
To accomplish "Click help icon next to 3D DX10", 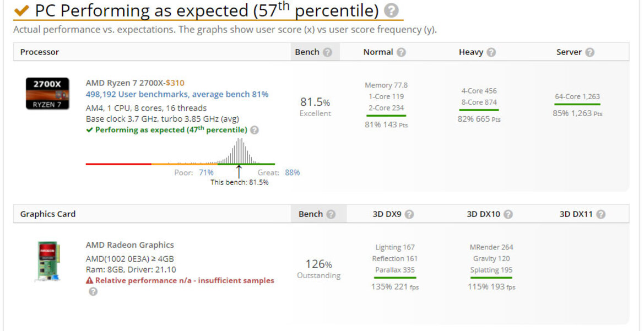I will click(x=508, y=214).
